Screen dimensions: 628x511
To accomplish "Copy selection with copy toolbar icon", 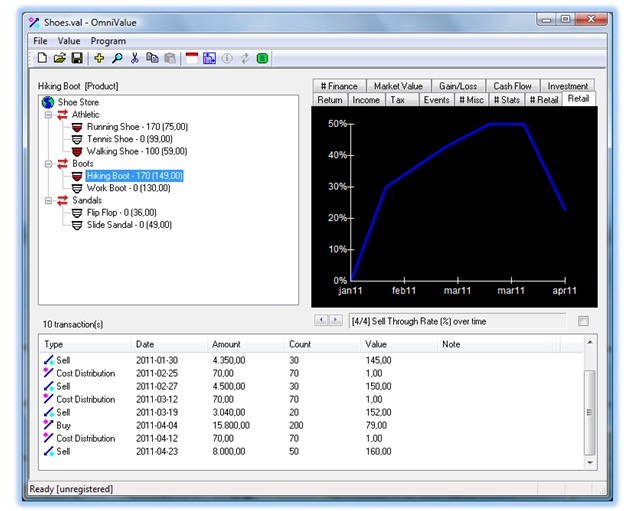I will (x=152, y=58).
